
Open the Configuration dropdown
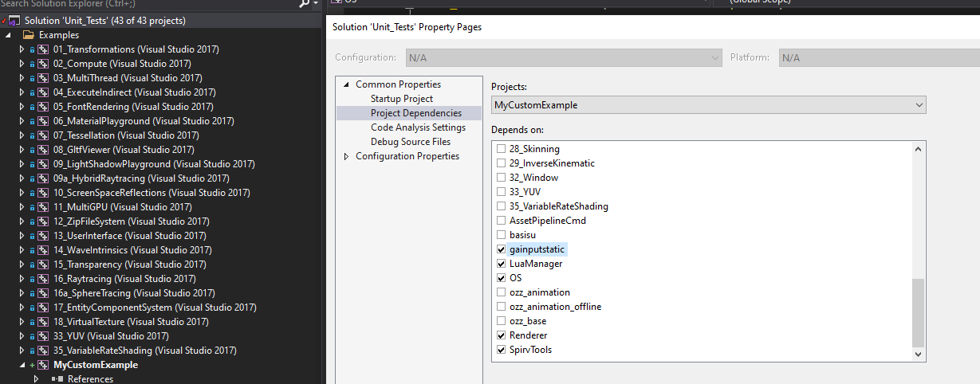tap(563, 57)
